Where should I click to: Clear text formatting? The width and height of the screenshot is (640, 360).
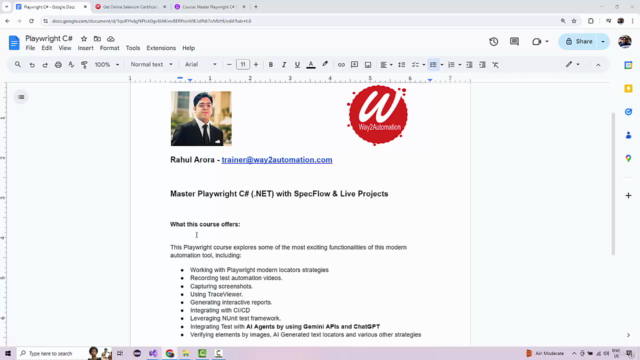pos(496,65)
